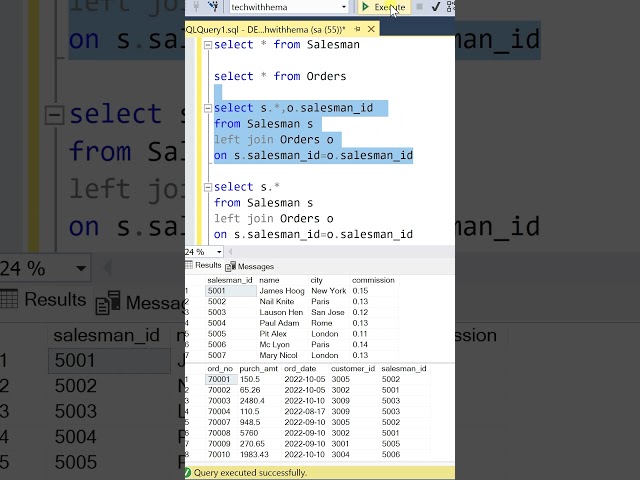Click the Execute query button
The image size is (640, 480).
point(383,7)
